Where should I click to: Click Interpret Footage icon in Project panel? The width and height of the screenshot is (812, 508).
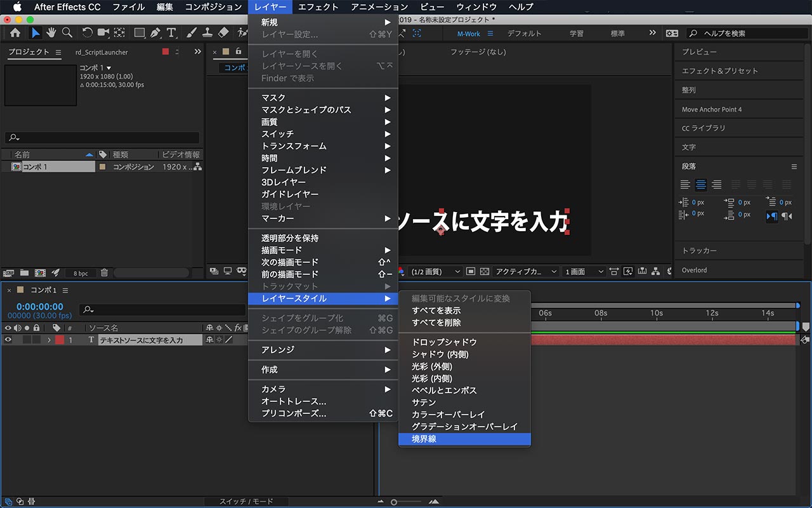tap(9, 273)
